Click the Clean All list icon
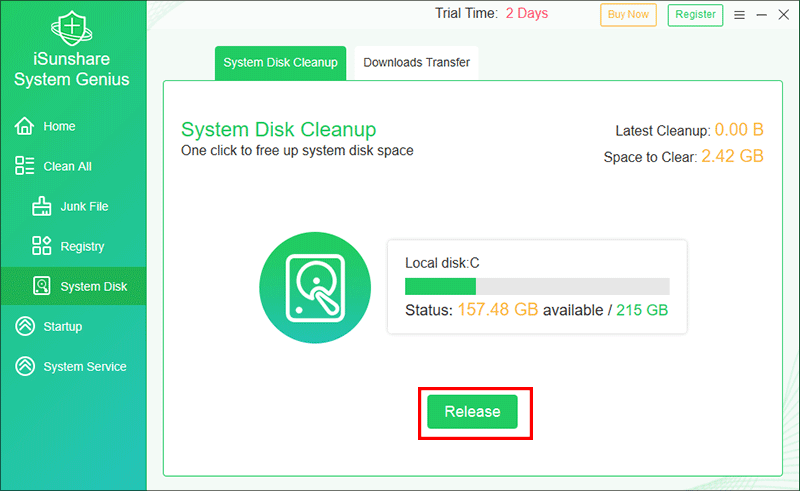 (25, 167)
